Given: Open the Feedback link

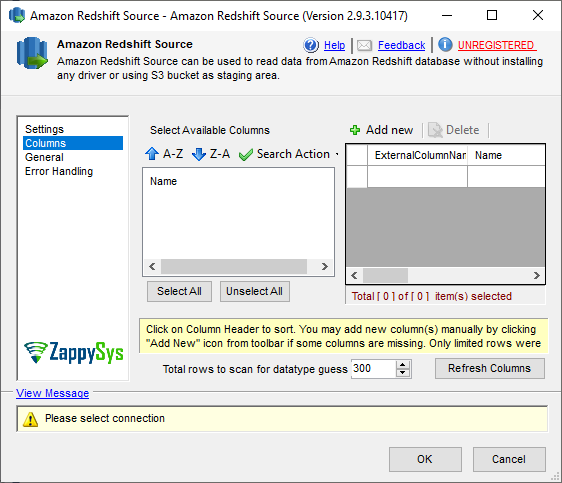Looking at the screenshot, I should coord(401,45).
